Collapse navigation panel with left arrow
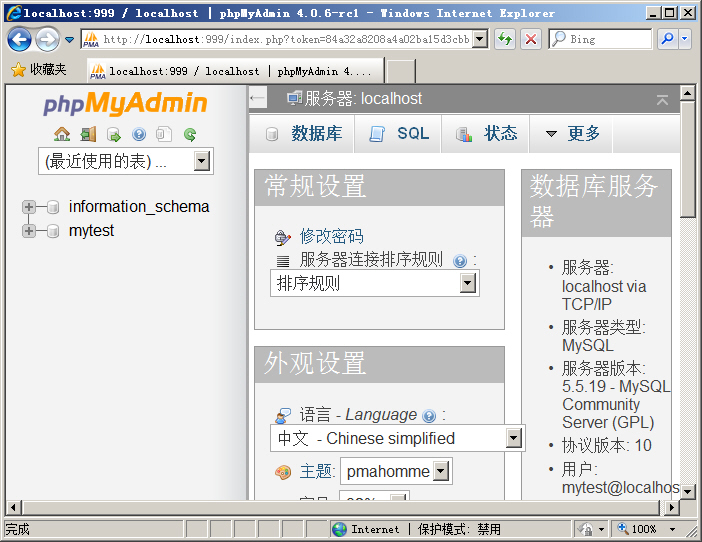 point(258,98)
